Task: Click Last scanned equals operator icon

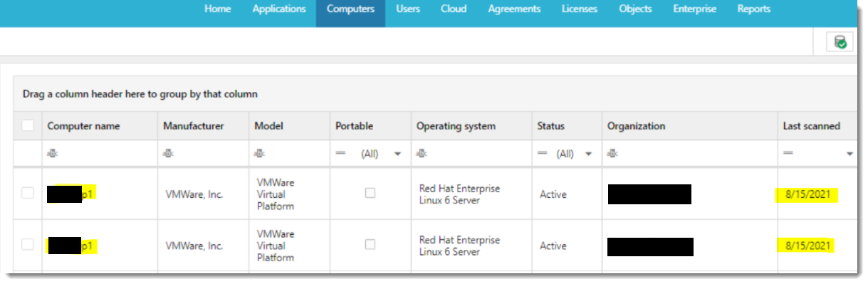Action: [788, 153]
